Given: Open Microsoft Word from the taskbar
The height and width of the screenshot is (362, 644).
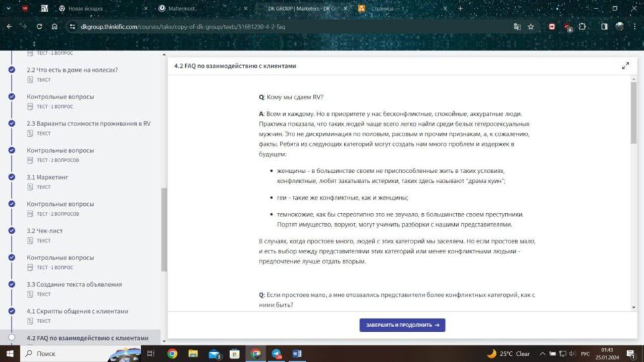Looking at the screenshot, I should [297, 353].
